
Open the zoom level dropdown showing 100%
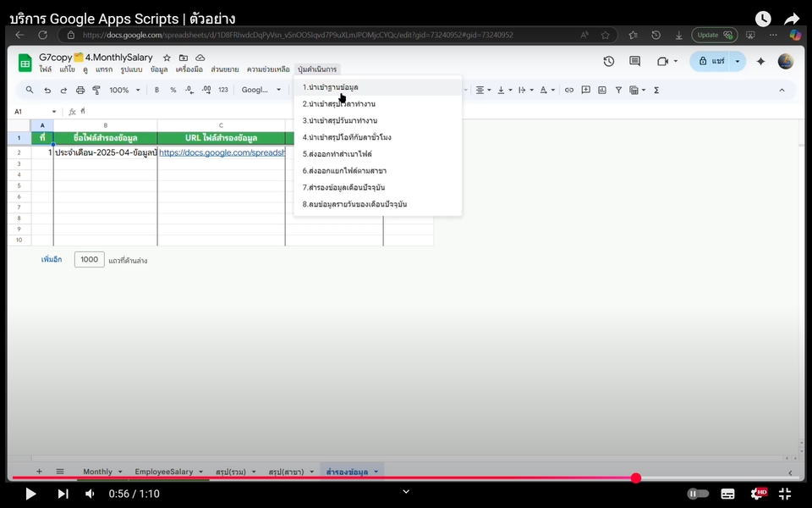point(123,89)
